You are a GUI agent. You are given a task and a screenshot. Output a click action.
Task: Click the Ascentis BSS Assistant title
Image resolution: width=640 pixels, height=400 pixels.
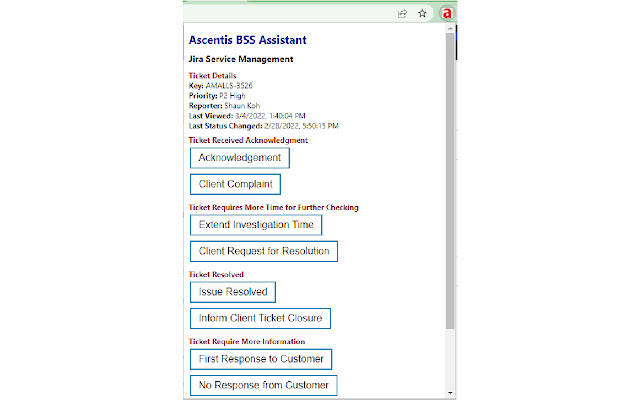tap(247, 40)
